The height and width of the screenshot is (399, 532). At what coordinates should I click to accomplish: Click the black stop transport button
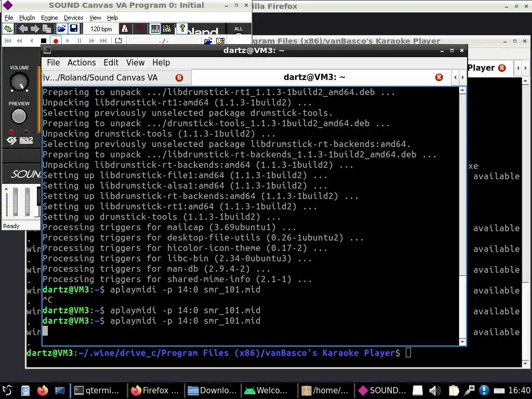44,41
